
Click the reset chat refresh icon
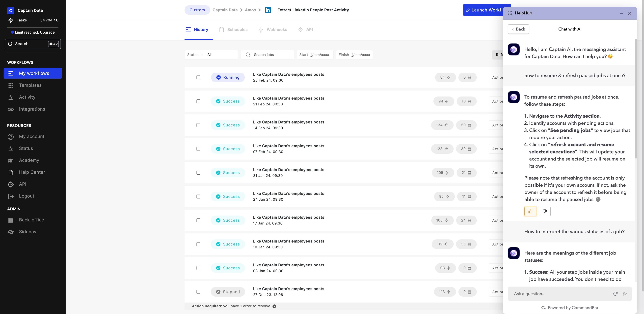coord(615,294)
